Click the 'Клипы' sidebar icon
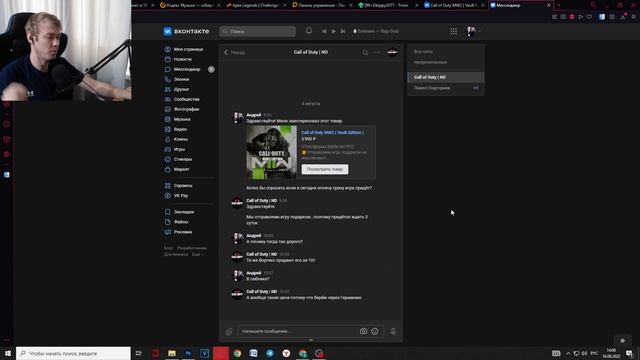 pos(167,139)
